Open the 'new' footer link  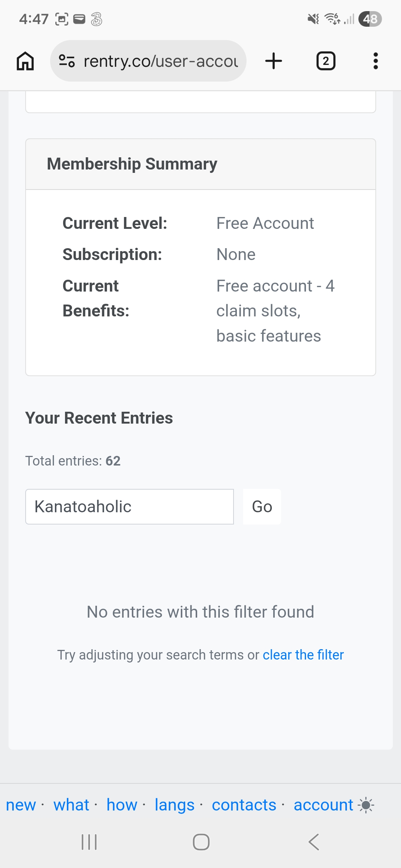pos(21,805)
